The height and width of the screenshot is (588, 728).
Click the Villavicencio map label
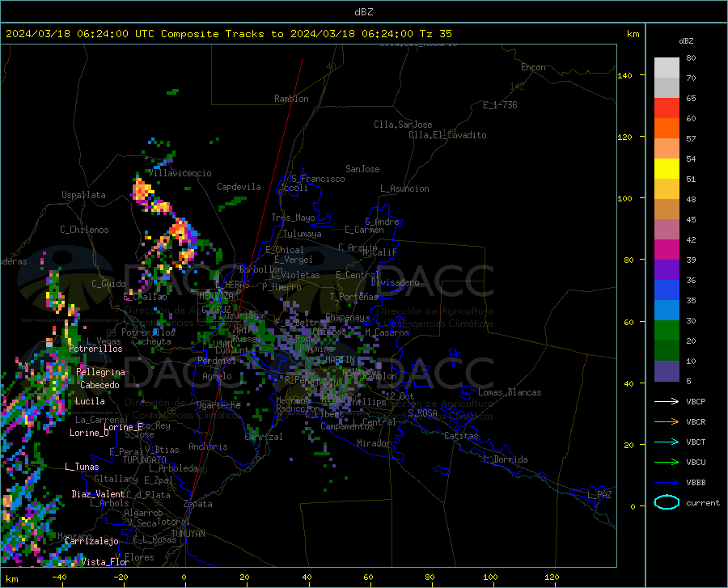[x=180, y=173]
